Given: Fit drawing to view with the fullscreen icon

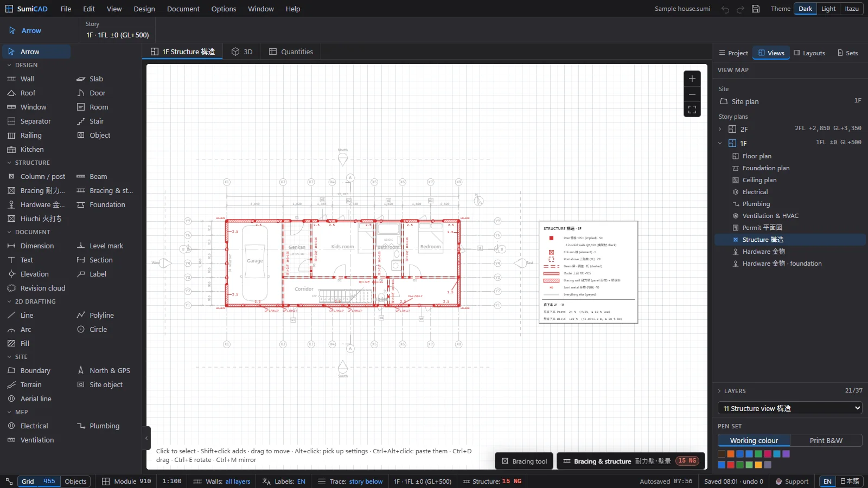Looking at the screenshot, I should [692, 110].
